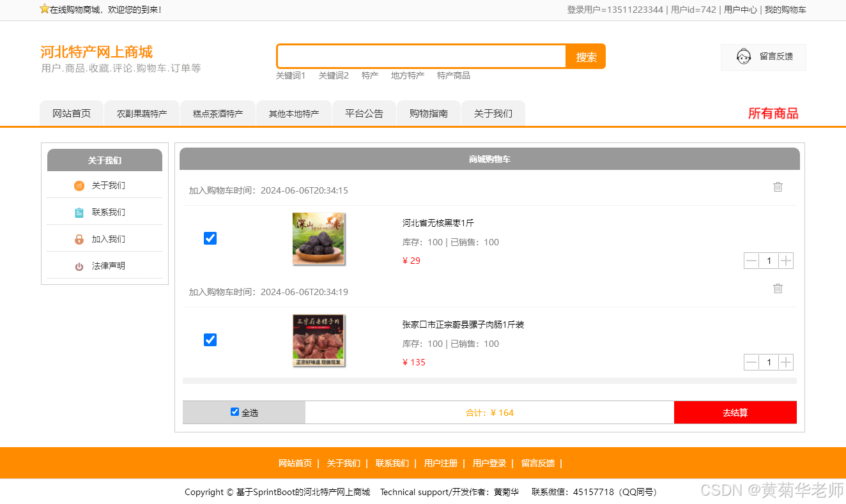Open the 河北省无核黑枣 product thumbnail
The height and width of the screenshot is (504, 846).
pos(319,238)
